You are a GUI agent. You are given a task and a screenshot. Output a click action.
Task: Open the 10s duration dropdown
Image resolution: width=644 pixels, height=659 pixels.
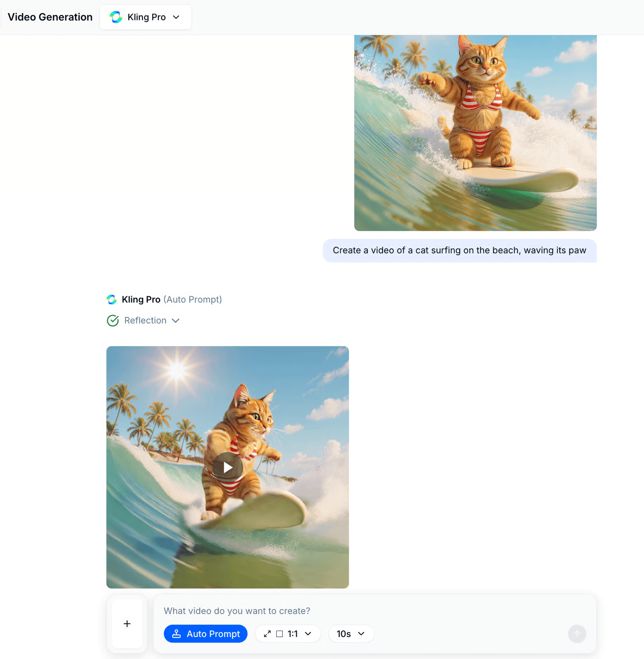point(351,634)
